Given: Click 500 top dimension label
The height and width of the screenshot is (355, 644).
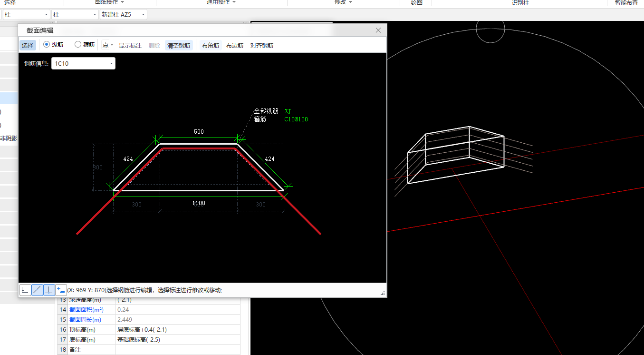Looking at the screenshot, I should click(x=199, y=132).
